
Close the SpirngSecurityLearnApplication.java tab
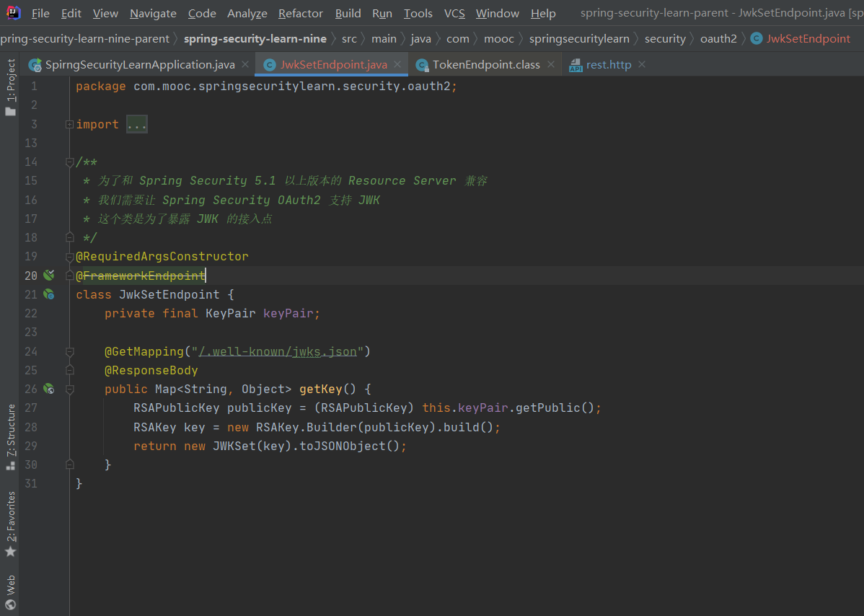[x=245, y=64]
